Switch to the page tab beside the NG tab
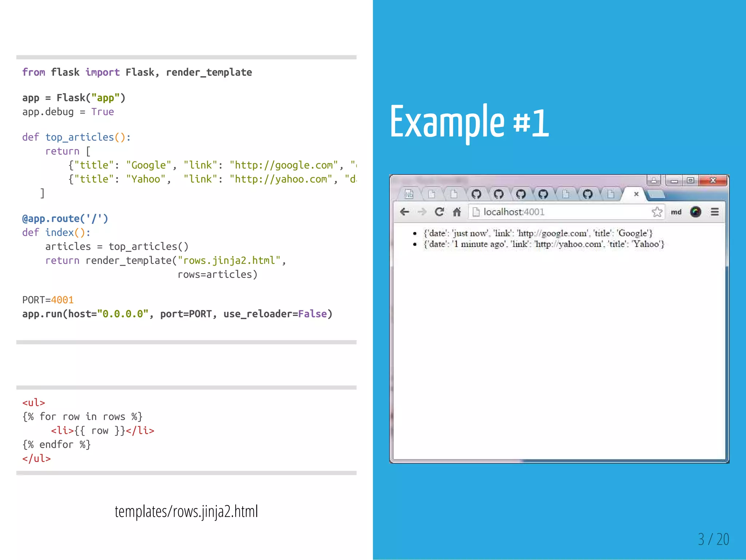This screenshot has height=560, width=746. click(x=432, y=194)
